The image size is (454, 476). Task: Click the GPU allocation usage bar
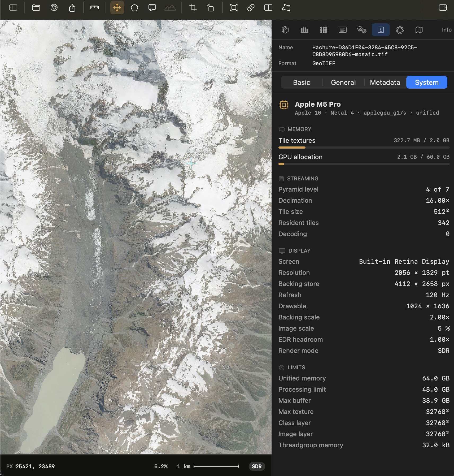364,164
